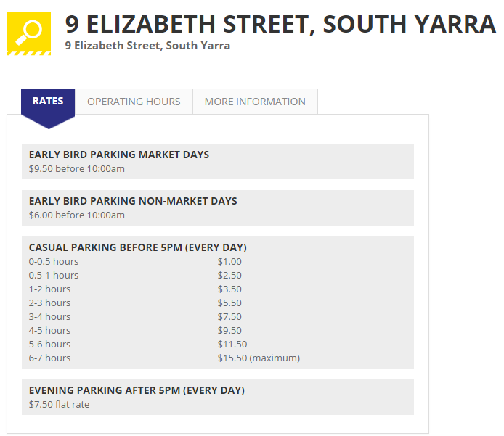Viewport: 504px width, 436px height.
Task: Select the $6.00 before 10:00am rate
Action: (77, 215)
